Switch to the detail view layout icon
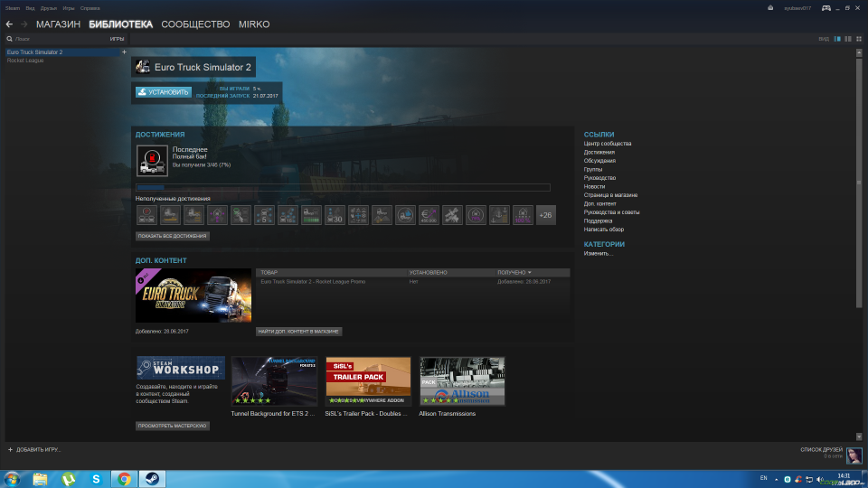Viewport: 868px width, 488px height. point(837,39)
